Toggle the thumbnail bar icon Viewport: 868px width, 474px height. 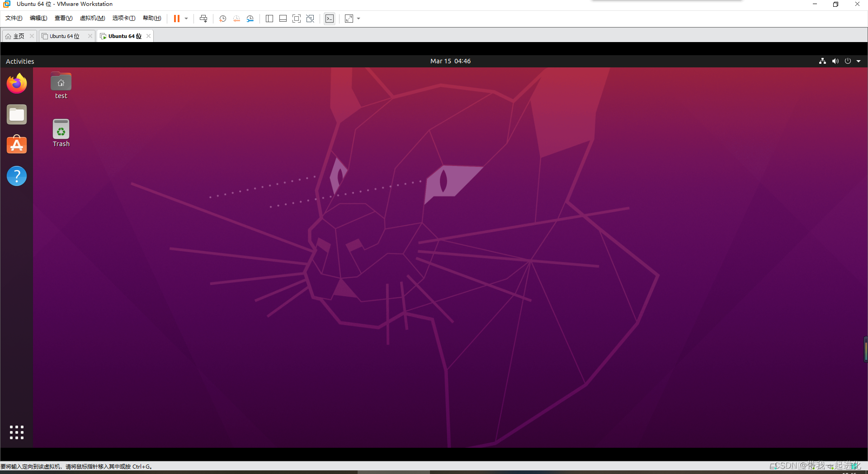[x=283, y=19]
